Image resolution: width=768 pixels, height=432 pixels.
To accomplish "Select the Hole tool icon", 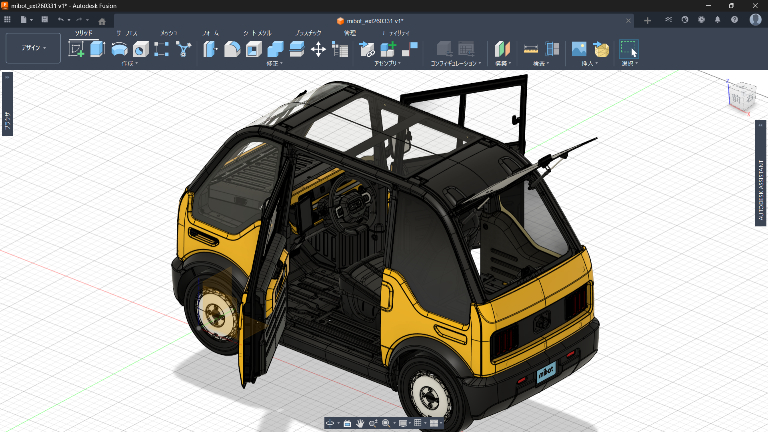I will (x=141, y=49).
